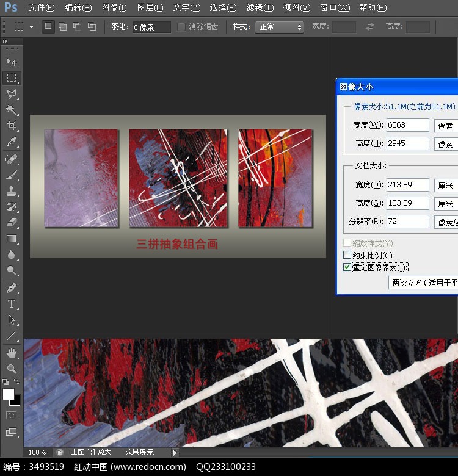Select the Clone Stamp tool

(x=12, y=190)
